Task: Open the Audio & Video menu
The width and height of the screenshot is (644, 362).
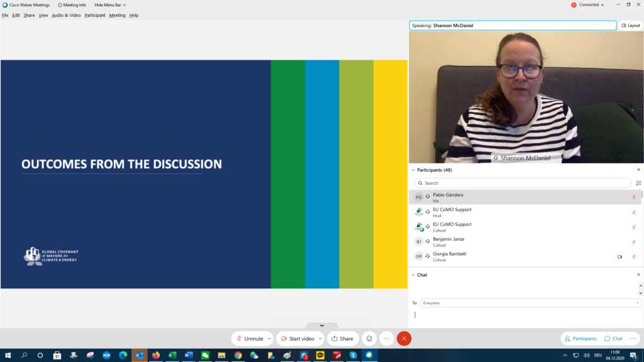Action: [x=66, y=15]
